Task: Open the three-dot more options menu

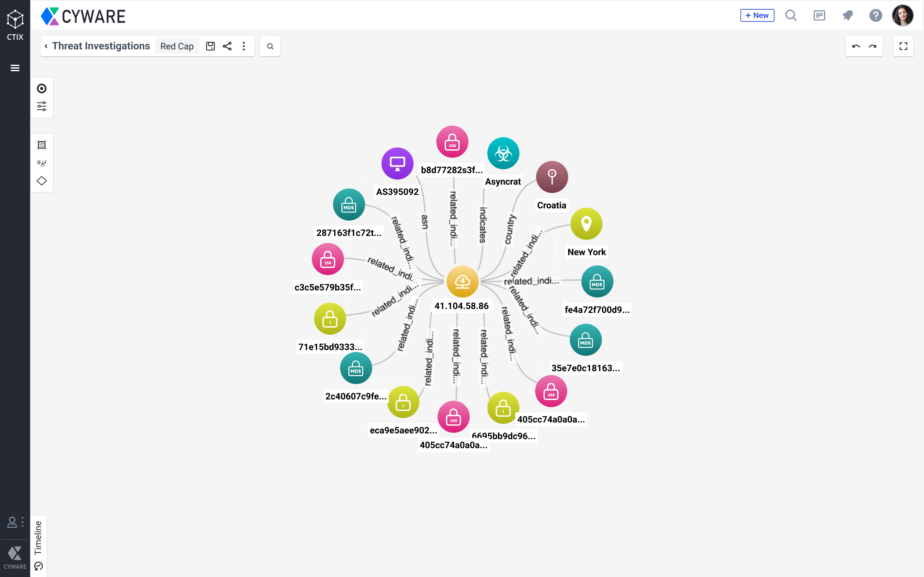Action: pyautogui.click(x=244, y=46)
